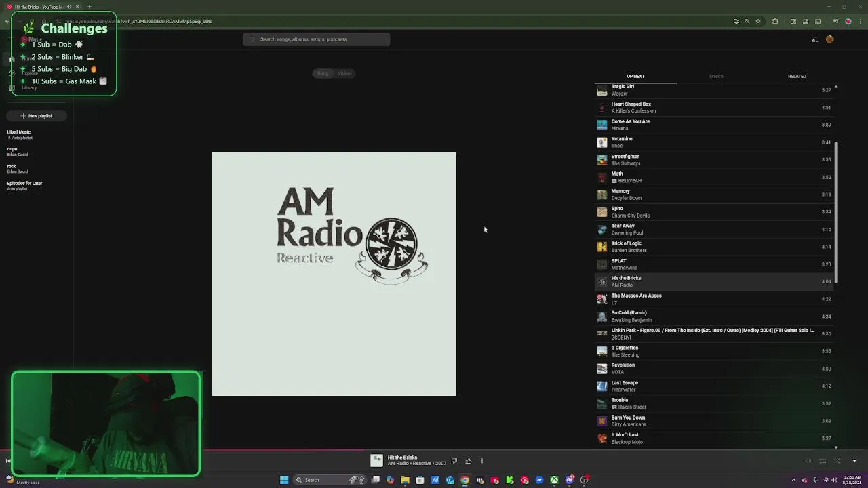Open more options menu in player bar

[x=482, y=461]
